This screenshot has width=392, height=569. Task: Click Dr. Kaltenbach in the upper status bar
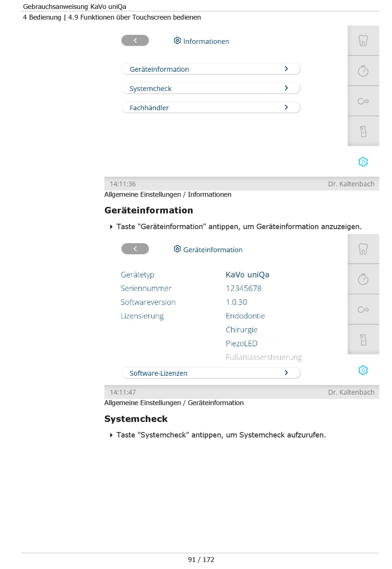click(x=351, y=184)
